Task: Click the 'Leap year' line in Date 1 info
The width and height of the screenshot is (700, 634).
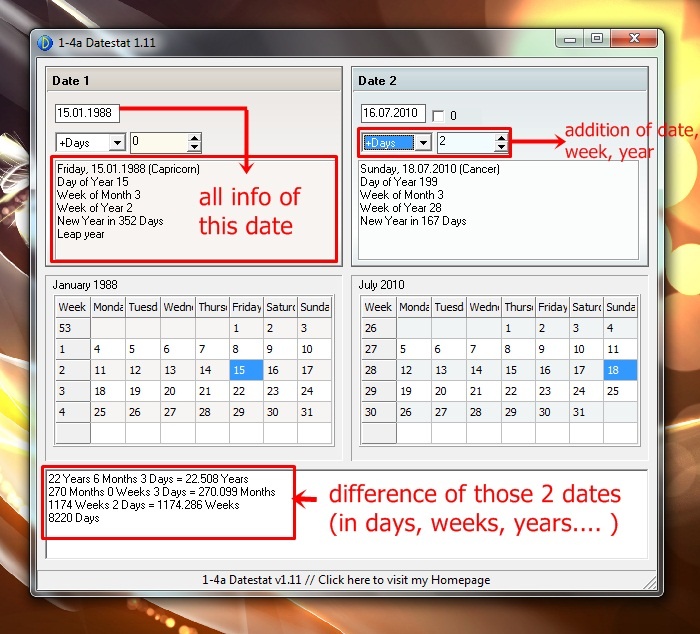Action: pyautogui.click(x=81, y=234)
